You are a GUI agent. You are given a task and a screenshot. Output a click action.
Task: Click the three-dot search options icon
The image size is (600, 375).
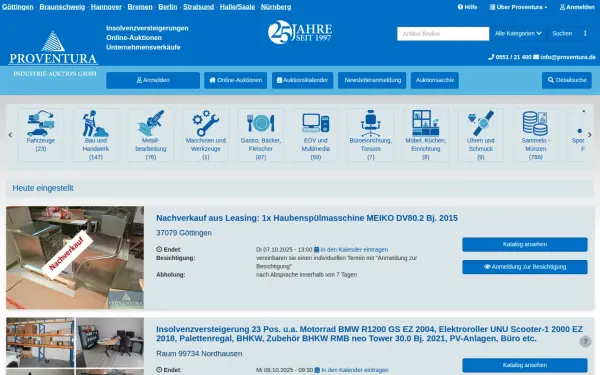tap(585, 34)
